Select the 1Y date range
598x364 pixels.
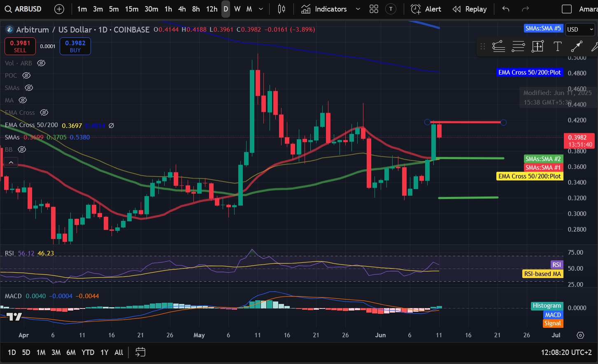(x=105, y=352)
